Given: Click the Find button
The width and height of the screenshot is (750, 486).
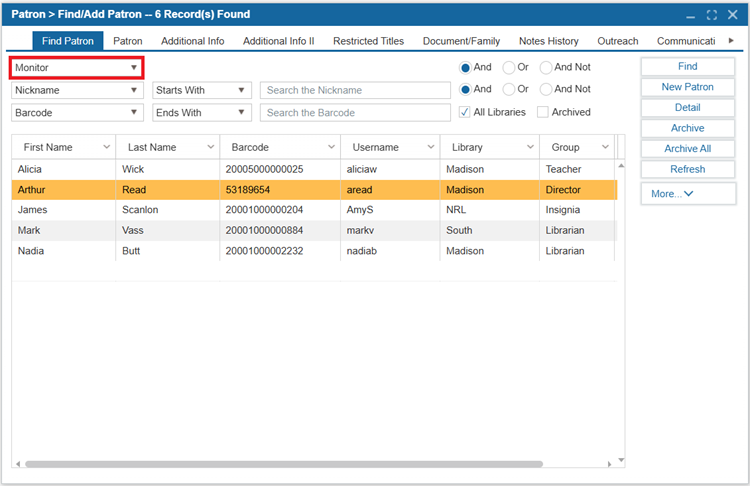Looking at the screenshot, I should 688,66.
